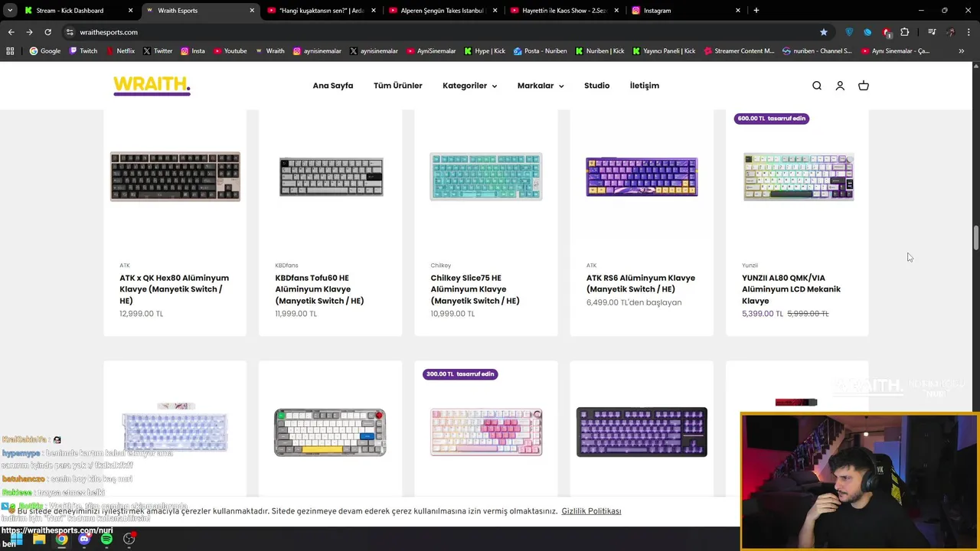
Task: Click the dark purple keyboard image in second row
Action: (x=642, y=432)
